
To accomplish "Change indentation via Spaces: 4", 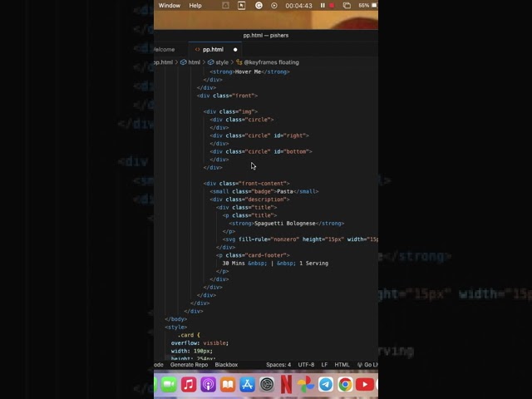I will (278, 365).
